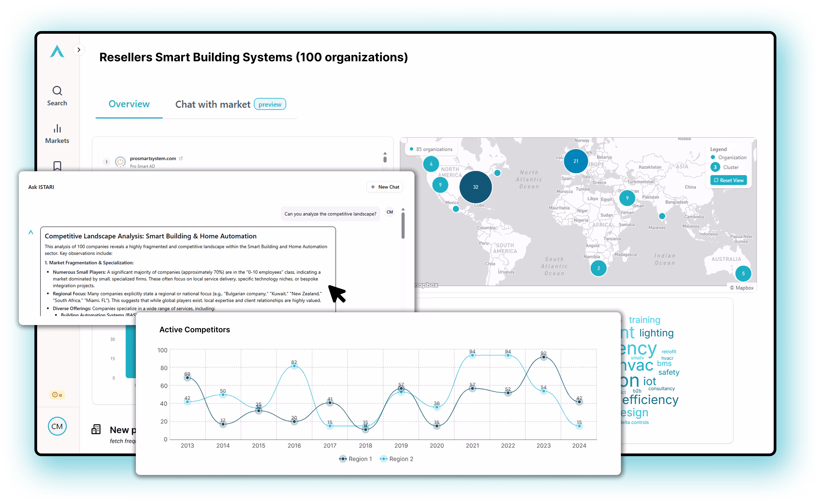This screenshot has width=836, height=504.
Task: Click the word iot in word cloud
Action: point(649,382)
